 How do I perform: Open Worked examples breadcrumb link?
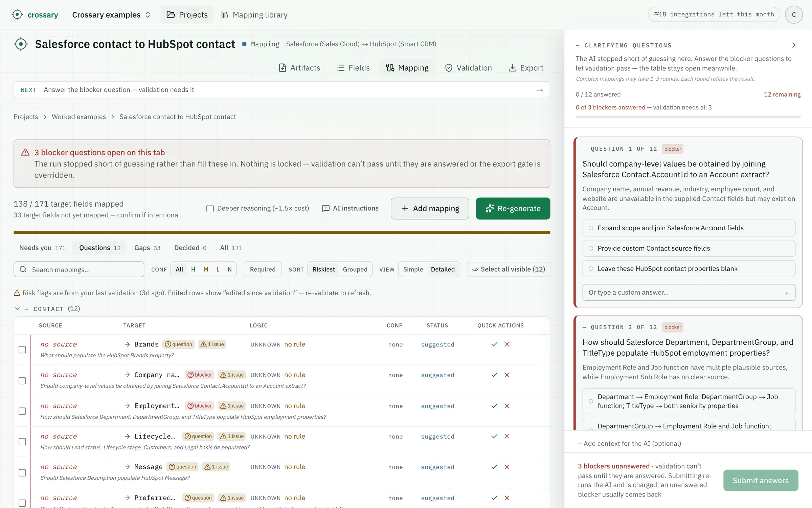pyautogui.click(x=78, y=117)
